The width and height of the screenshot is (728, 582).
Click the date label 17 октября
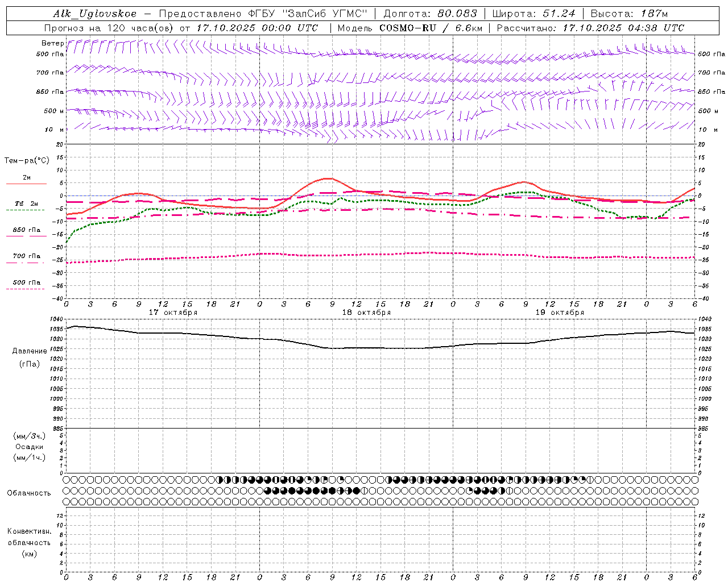click(x=173, y=313)
